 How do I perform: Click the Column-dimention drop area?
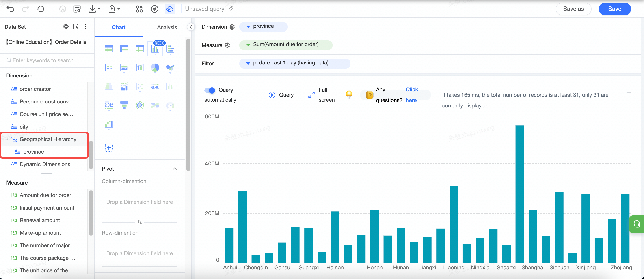(x=140, y=202)
